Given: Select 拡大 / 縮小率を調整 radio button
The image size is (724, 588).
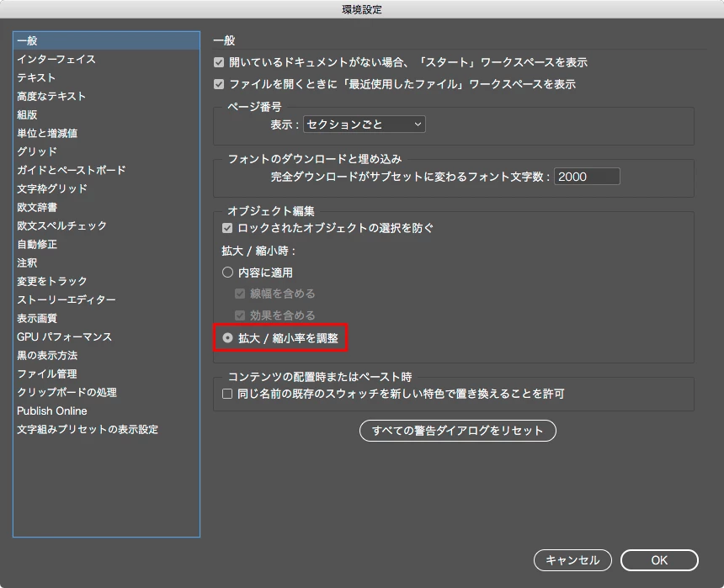Looking at the screenshot, I should [x=227, y=338].
